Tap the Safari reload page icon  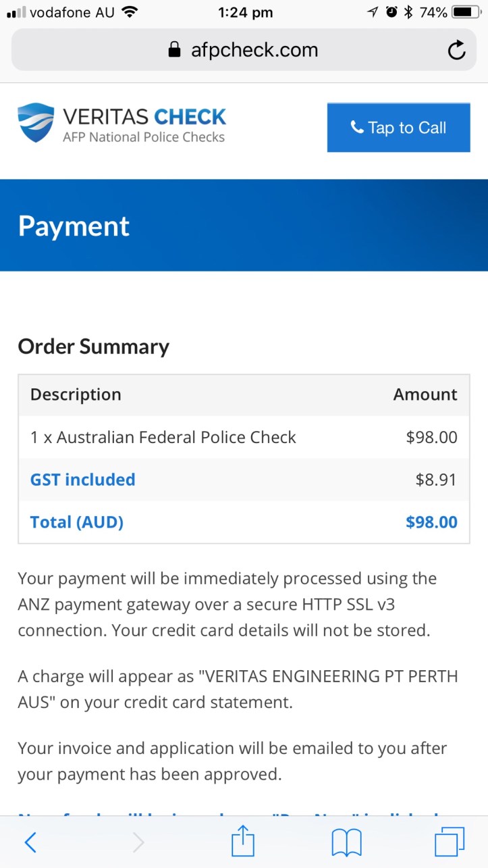pos(457,51)
